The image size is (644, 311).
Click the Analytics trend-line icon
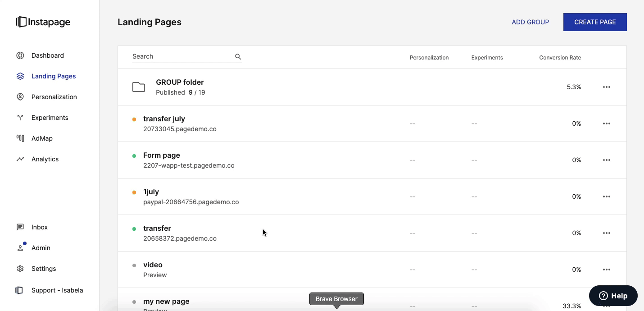[x=20, y=159]
